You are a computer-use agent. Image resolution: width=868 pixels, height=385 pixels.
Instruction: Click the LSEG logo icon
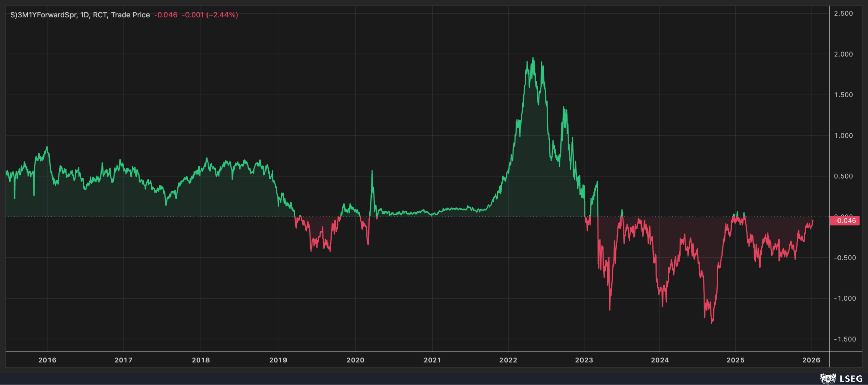click(x=828, y=378)
